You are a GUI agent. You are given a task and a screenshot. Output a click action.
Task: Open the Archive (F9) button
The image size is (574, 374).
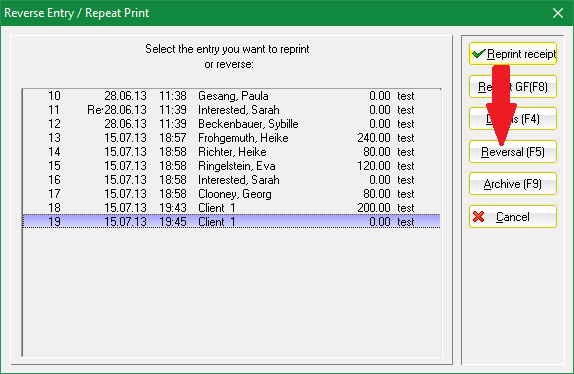[x=512, y=184]
